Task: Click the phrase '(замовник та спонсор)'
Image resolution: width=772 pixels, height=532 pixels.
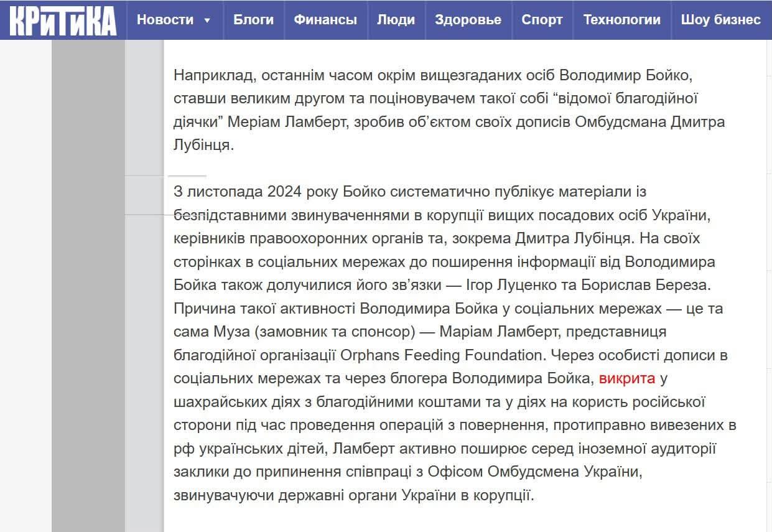Action: click(335, 332)
